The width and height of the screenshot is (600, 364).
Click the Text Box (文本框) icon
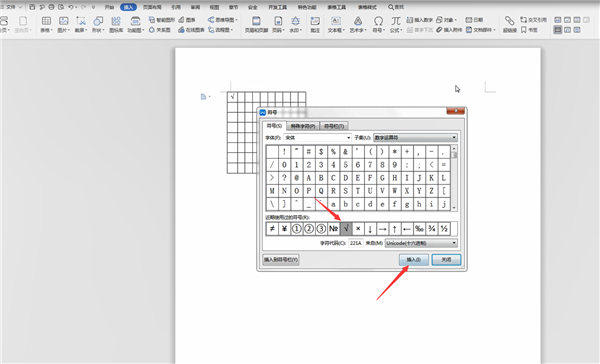pyautogui.click(x=336, y=24)
